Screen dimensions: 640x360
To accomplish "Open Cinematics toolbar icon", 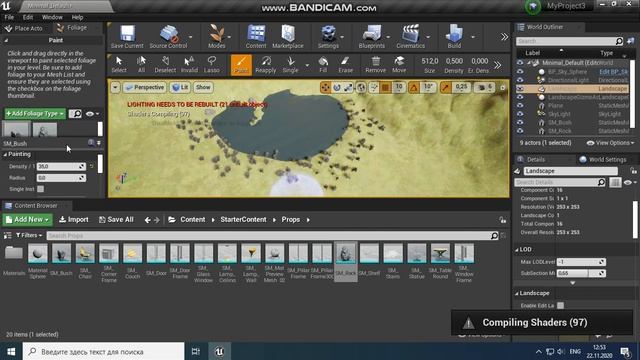I will [410, 36].
